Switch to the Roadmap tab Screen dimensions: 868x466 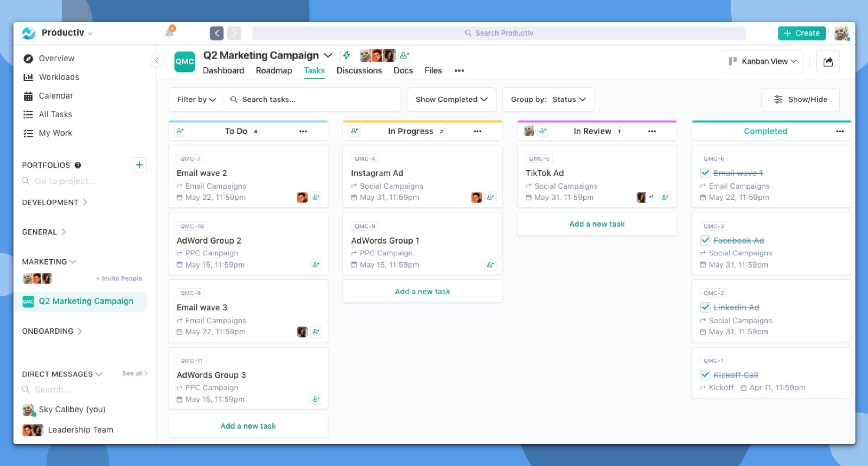273,70
